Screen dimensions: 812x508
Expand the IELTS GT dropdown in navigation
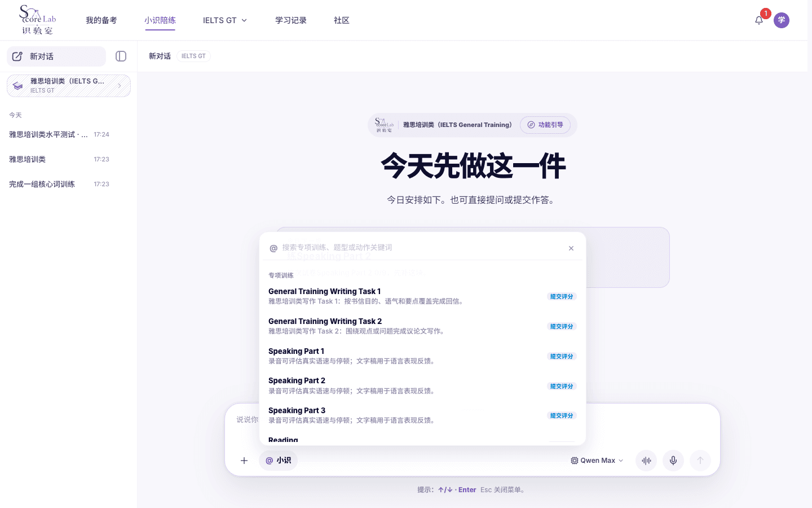pyautogui.click(x=225, y=20)
